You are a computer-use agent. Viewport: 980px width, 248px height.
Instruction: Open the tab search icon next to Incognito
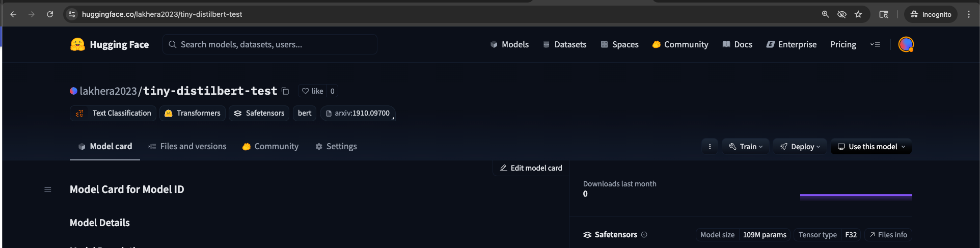pyautogui.click(x=884, y=14)
